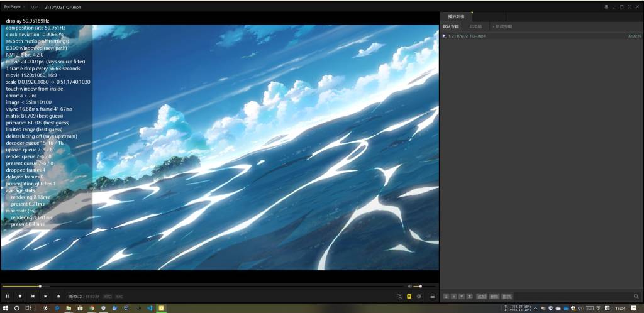The width and height of the screenshot is (644, 313).
Task: Open the clock showing 18:04
Action: point(621,308)
